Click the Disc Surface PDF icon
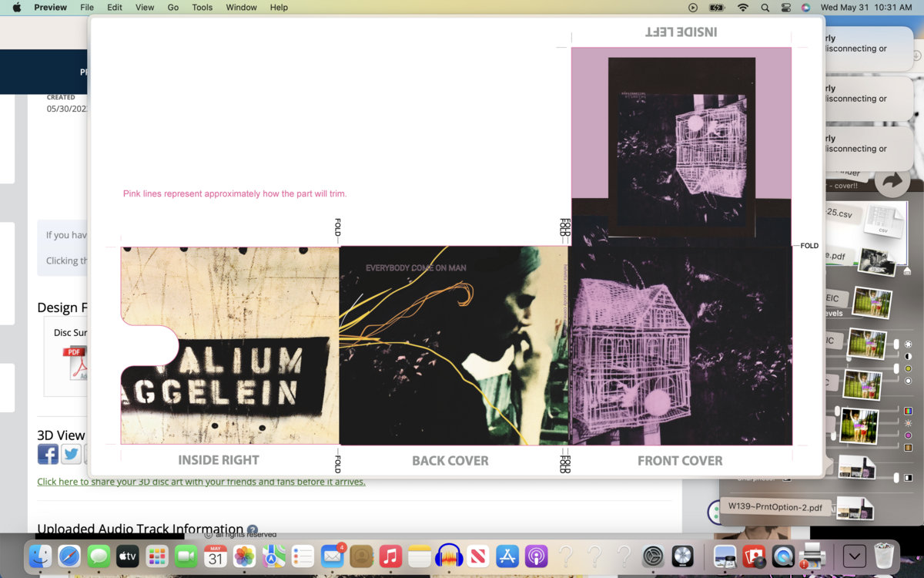This screenshot has height=578, width=924. pyautogui.click(x=75, y=362)
